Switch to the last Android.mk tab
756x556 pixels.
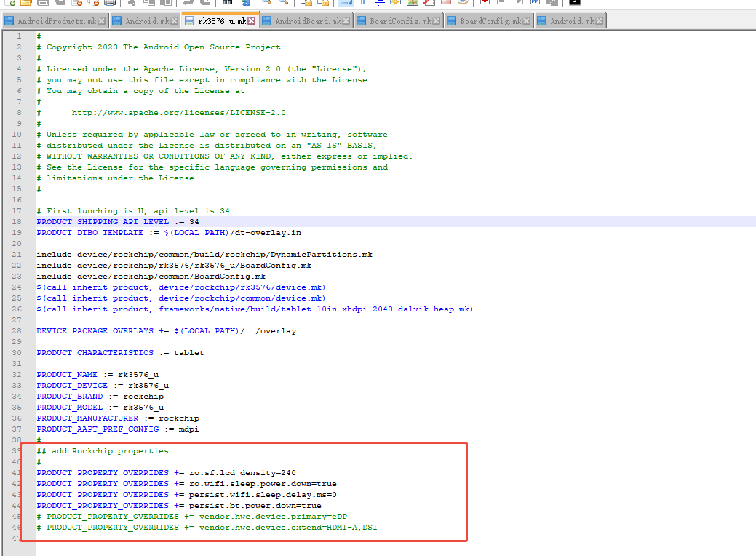coord(571,21)
